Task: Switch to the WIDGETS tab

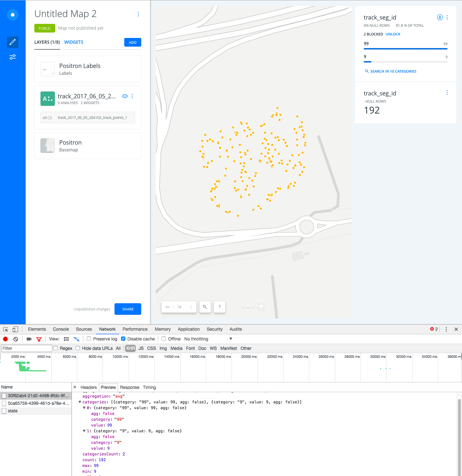Action: point(74,42)
